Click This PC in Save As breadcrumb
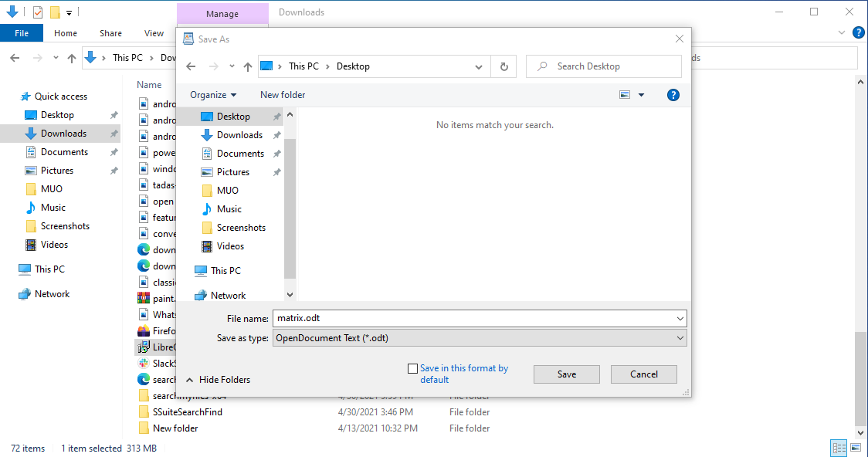The height and width of the screenshot is (457, 868). pos(303,66)
